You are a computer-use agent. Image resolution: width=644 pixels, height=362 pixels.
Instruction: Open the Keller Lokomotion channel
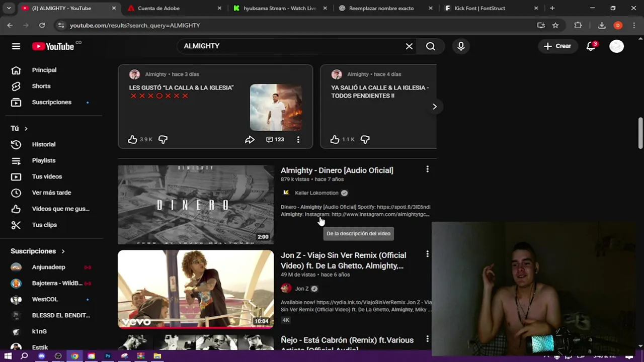(316, 193)
